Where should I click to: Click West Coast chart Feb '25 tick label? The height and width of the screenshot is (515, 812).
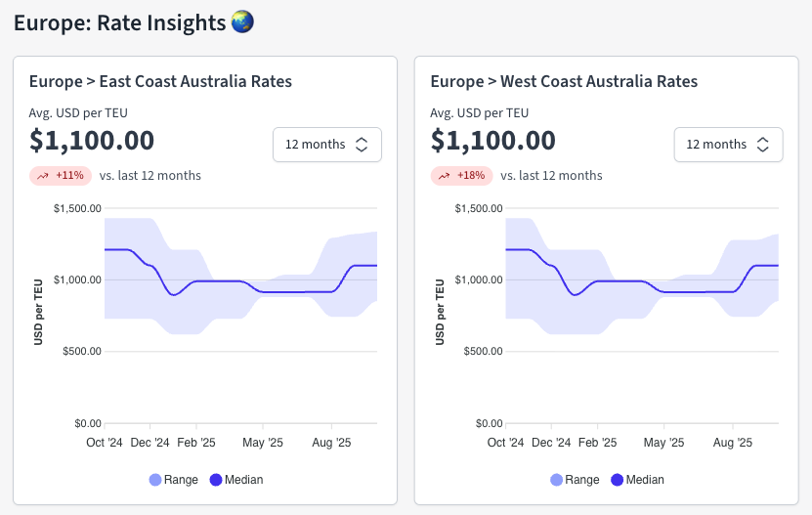598,443
